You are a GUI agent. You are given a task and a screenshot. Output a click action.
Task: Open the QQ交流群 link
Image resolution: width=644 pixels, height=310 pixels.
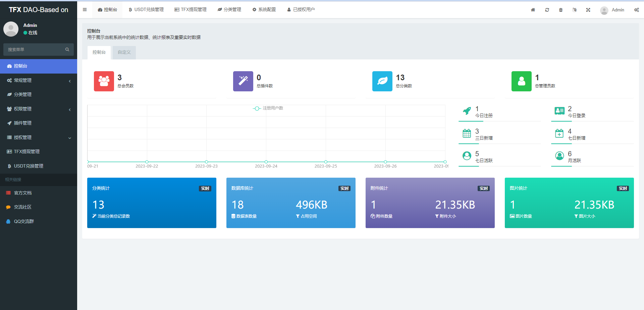23,221
